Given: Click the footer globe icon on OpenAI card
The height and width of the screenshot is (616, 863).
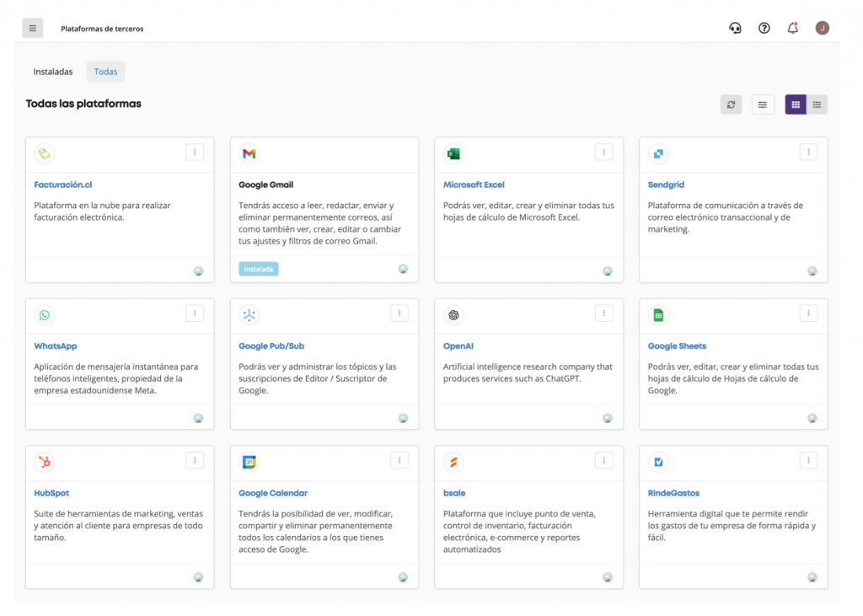Looking at the screenshot, I should tap(608, 418).
